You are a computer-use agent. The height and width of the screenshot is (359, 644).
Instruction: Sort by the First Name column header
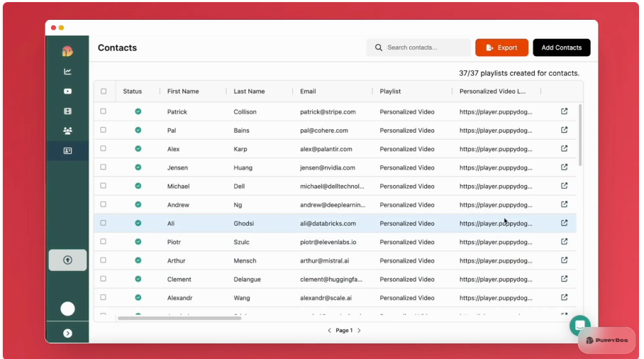point(183,92)
